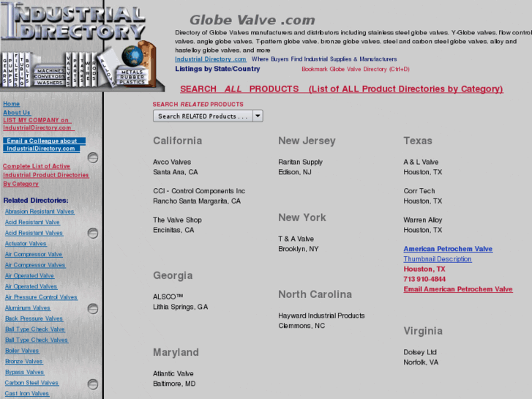The height and width of the screenshot is (399, 532).
Task: Open Aluminum Valves directory
Action: tap(28, 307)
